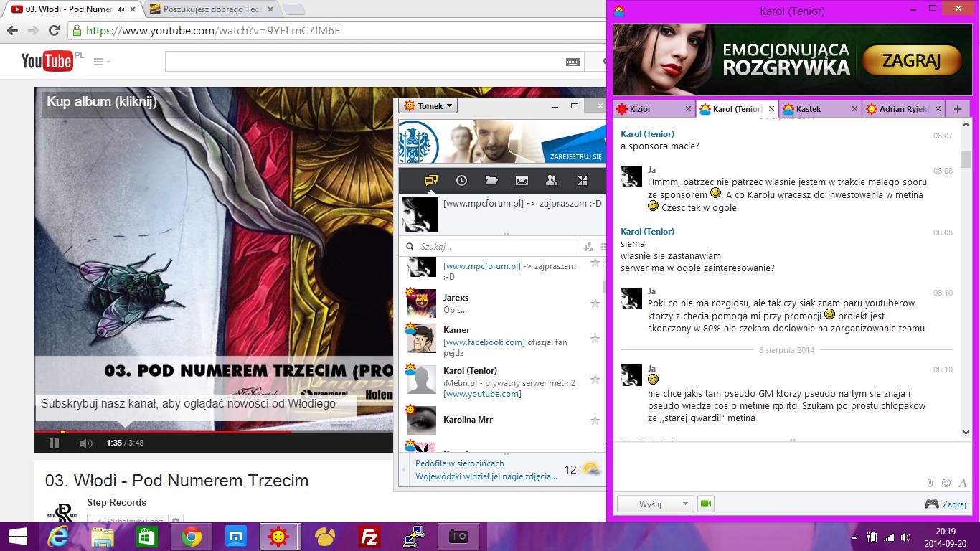Open the weather widget showing 12°

point(583,469)
